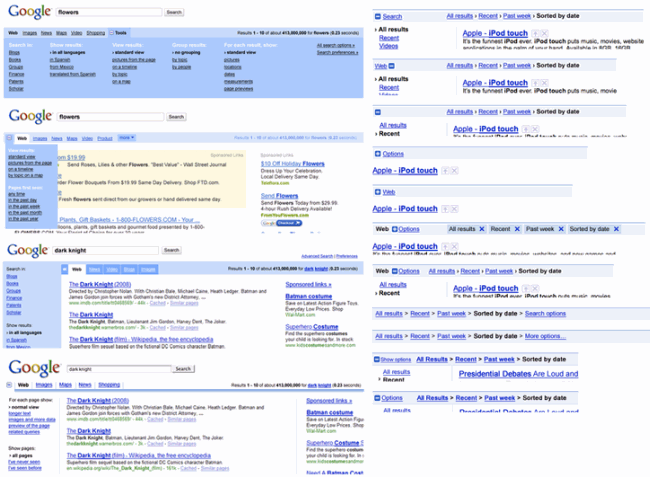Select images and more data option
650x477 pixels.
point(32,419)
